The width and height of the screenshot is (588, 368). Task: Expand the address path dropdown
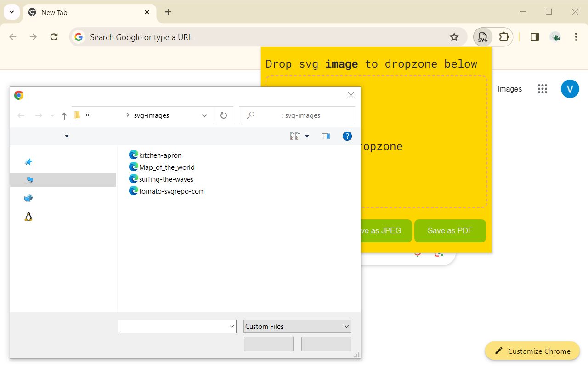click(x=204, y=115)
